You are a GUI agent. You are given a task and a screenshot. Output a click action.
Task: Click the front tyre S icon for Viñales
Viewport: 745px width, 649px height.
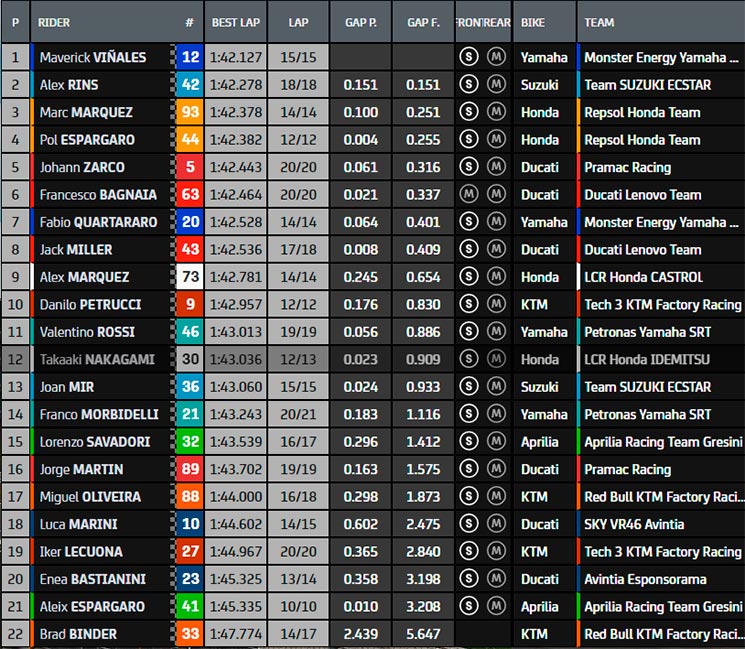(x=468, y=57)
